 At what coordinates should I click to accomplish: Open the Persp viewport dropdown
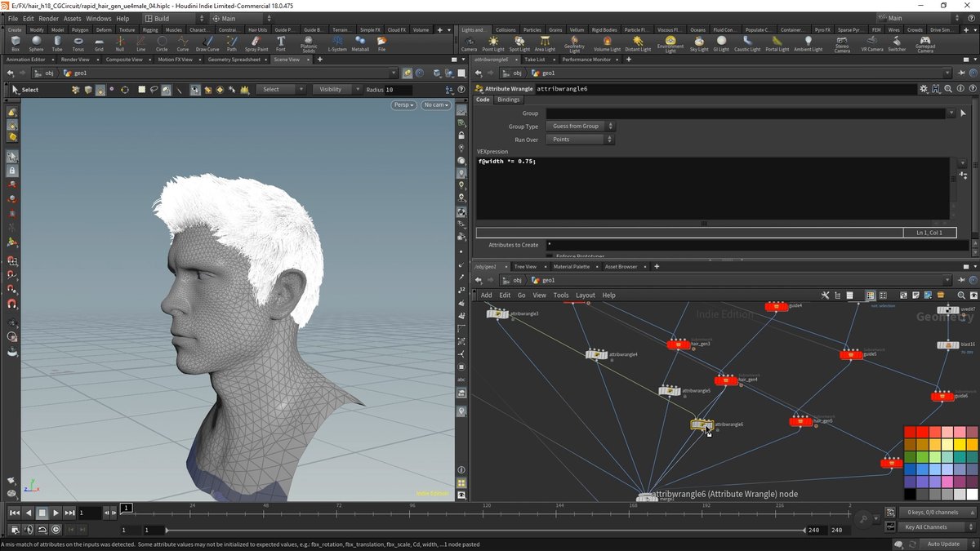coord(404,104)
